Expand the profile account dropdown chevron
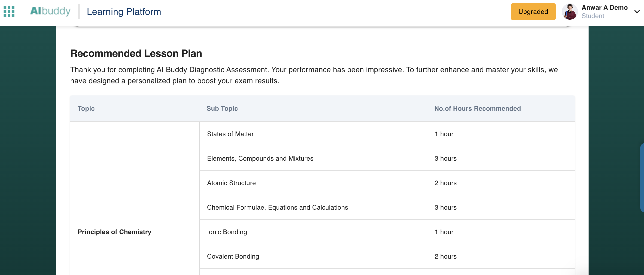The height and width of the screenshot is (275, 644). 637,12
